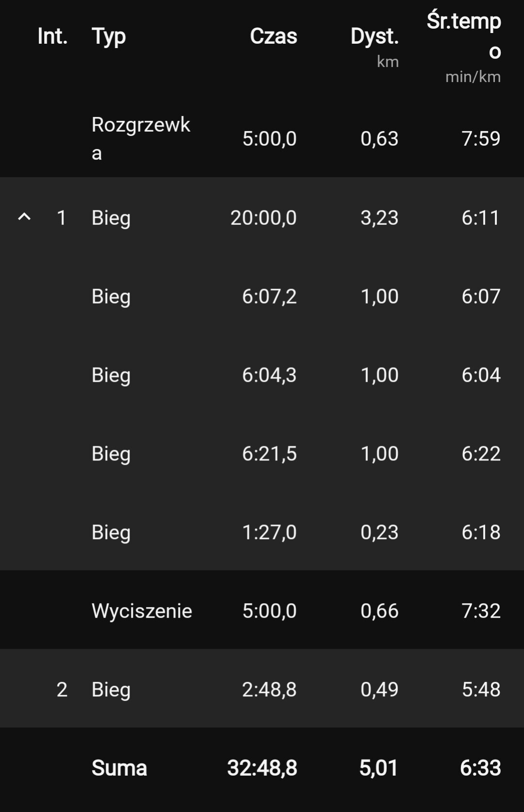Click the Śr.tempo min/km column header
524x812 pixels.
tap(465, 46)
